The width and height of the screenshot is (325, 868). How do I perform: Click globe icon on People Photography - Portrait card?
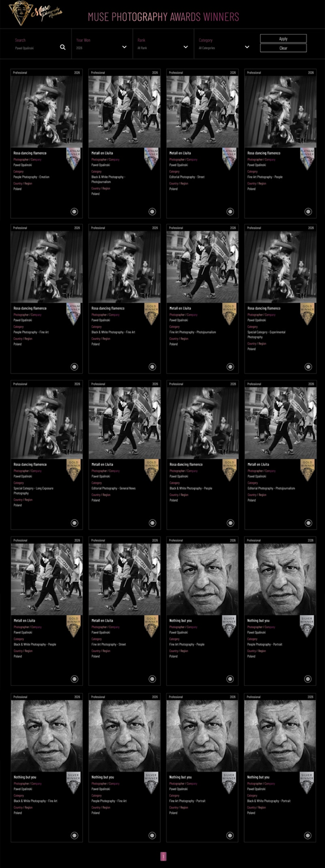pos(308,679)
